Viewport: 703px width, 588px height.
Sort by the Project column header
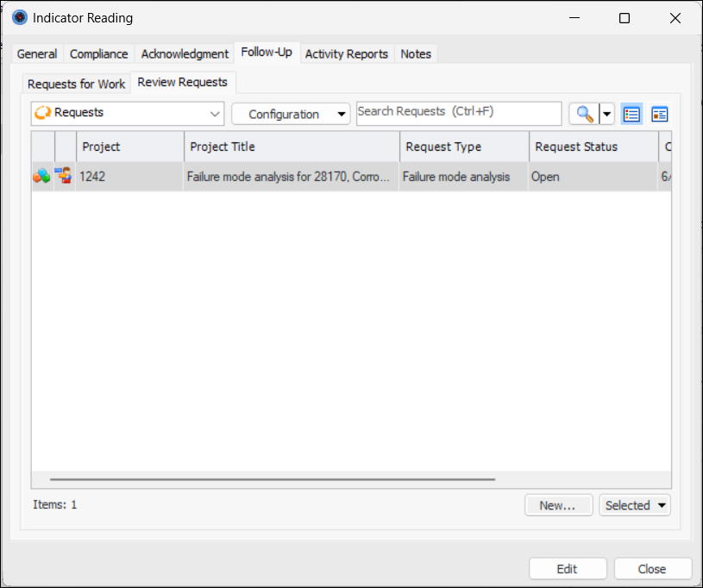[x=130, y=147]
